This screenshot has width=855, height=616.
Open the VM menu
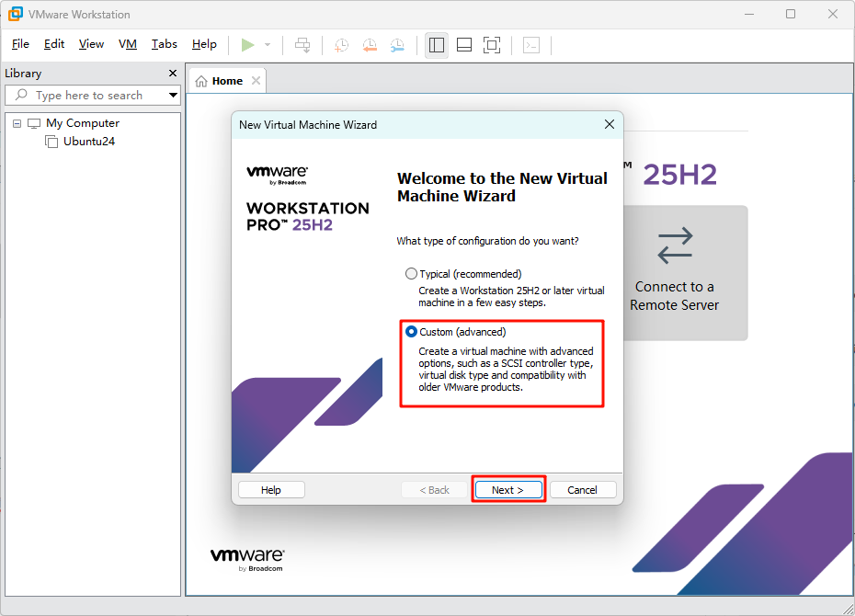tap(128, 44)
